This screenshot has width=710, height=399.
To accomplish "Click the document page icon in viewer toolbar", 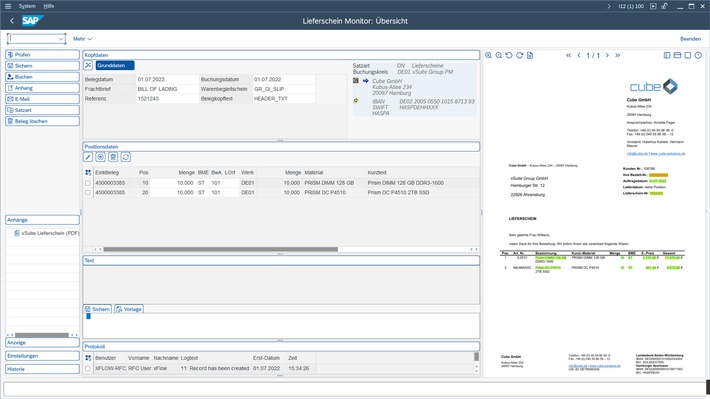I will click(530, 55).
